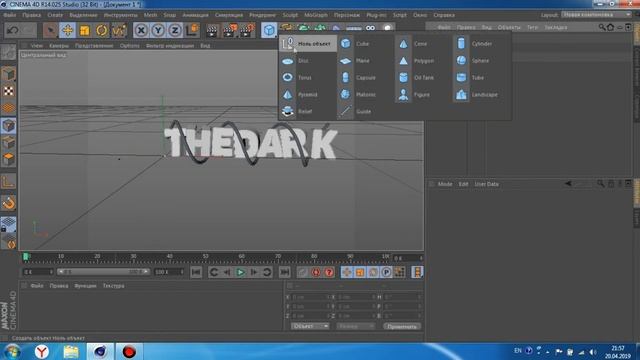Toggle Z axis lock

(175, 30)
